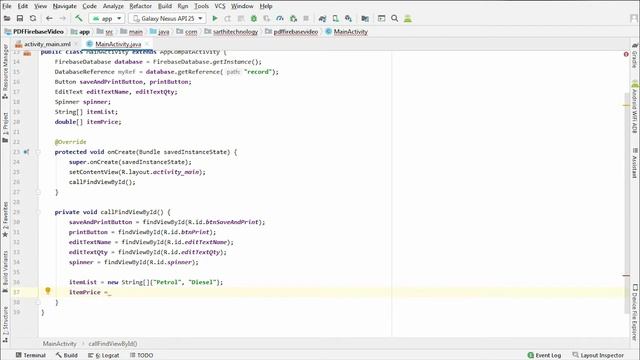The image size is (640, 360).
Task: Click the red error indicator at editor top right
Action: [626, 54]
